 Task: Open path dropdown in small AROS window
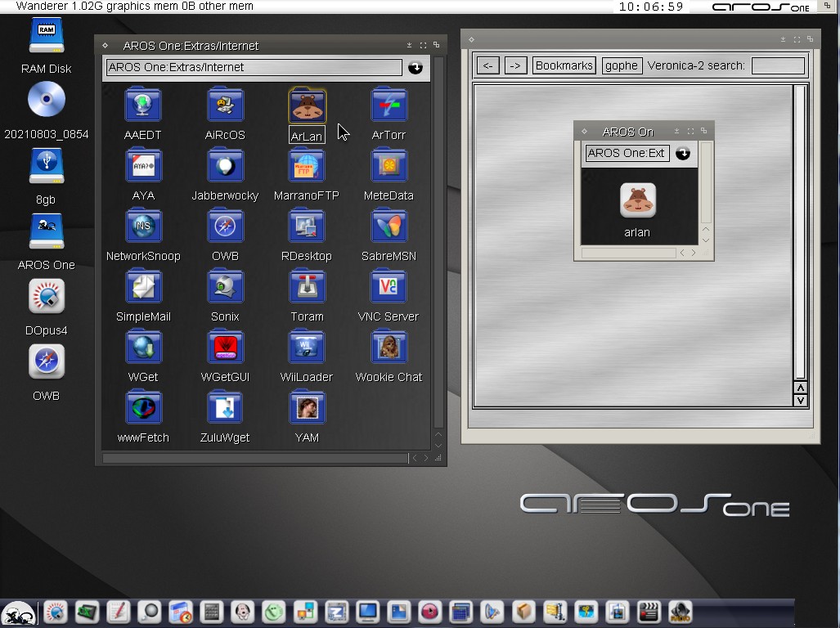(x=683, y=153)
